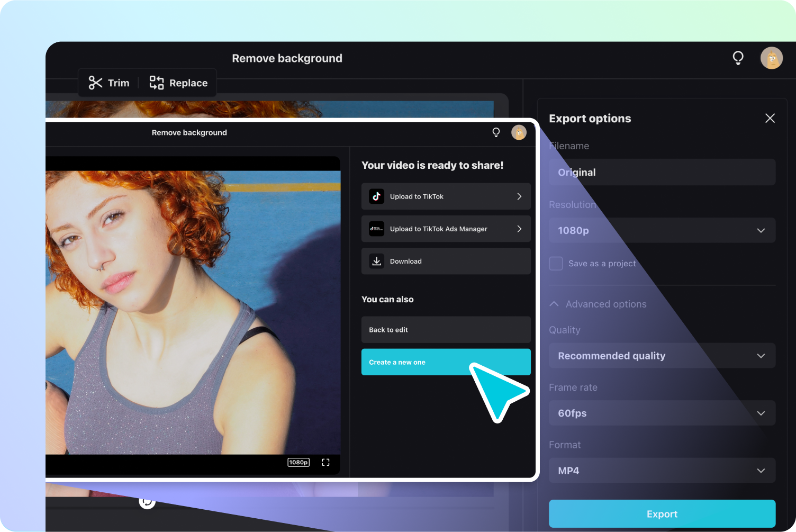Open the Recommended quality dropdown

coord(662,356)
